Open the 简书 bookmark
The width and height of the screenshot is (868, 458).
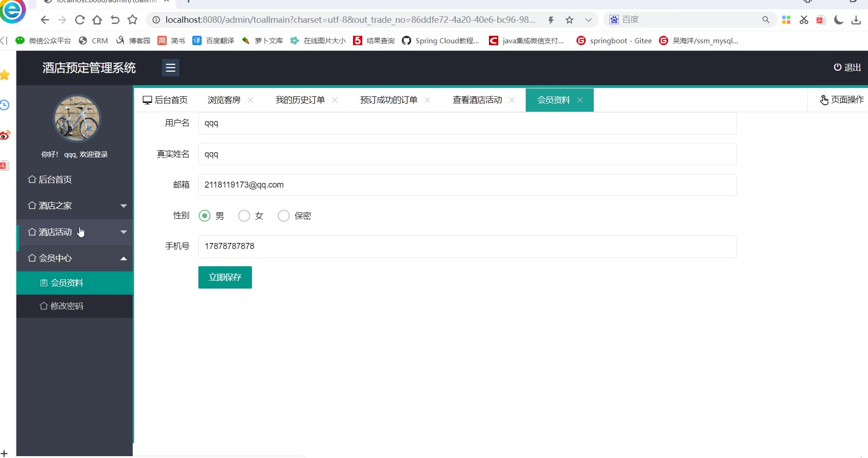(x=171, y=40)
